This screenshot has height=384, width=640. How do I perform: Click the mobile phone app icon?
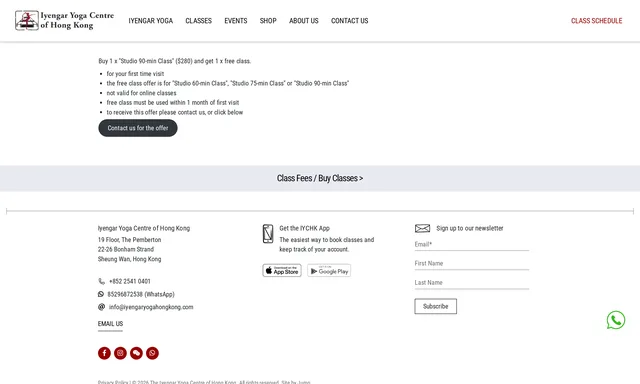click(x=268, y=234)
